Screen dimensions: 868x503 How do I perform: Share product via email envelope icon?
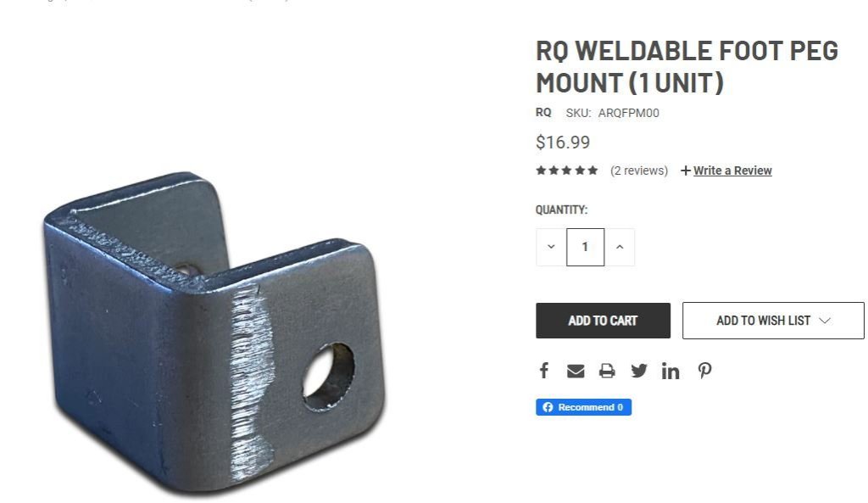coord(576,371)
